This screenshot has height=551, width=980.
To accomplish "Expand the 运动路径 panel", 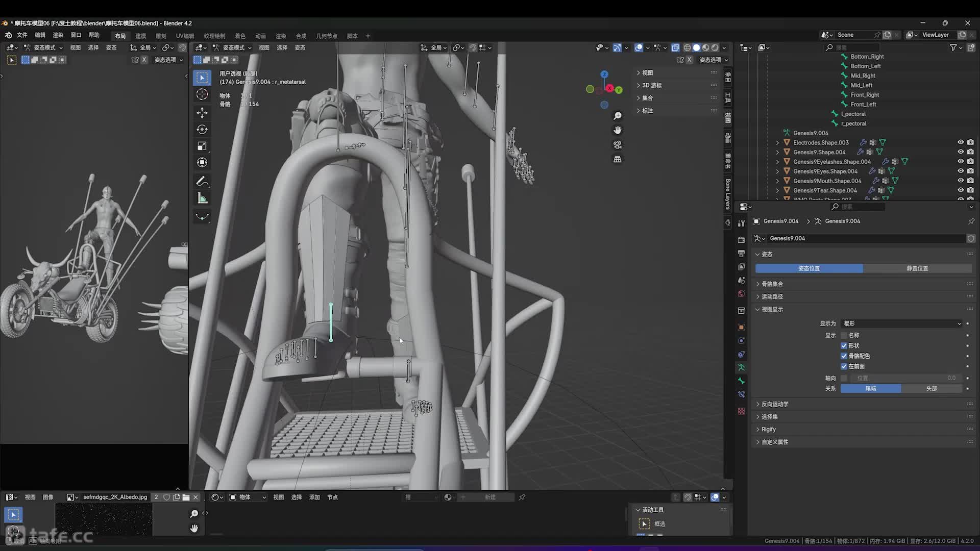I will 772,296.
